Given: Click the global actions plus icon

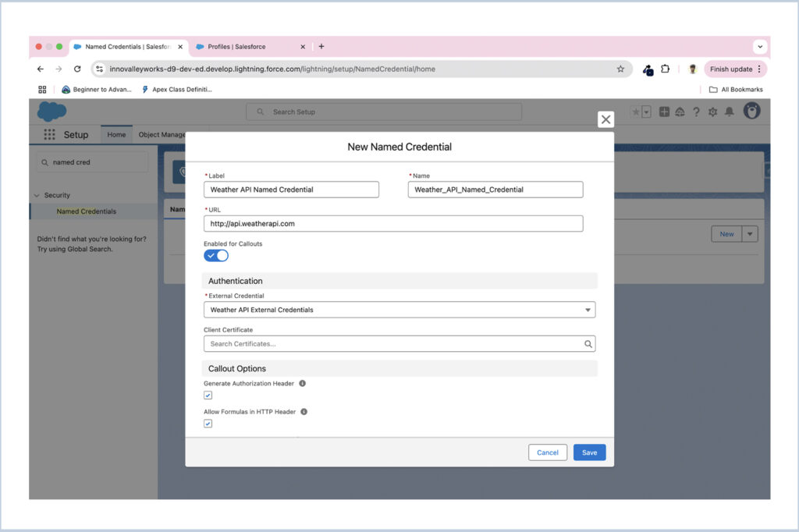Looking at the screenshot, I should 664,112.
